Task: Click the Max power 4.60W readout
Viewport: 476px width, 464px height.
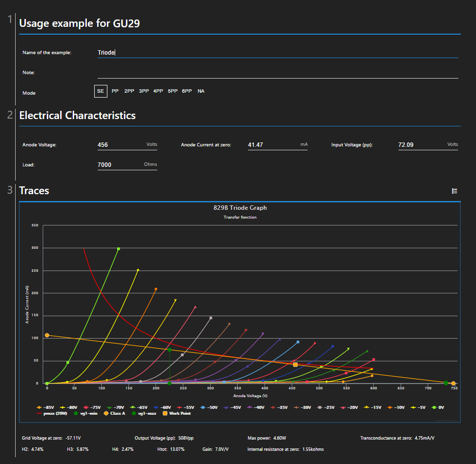Action: click(x=267, y=438)
